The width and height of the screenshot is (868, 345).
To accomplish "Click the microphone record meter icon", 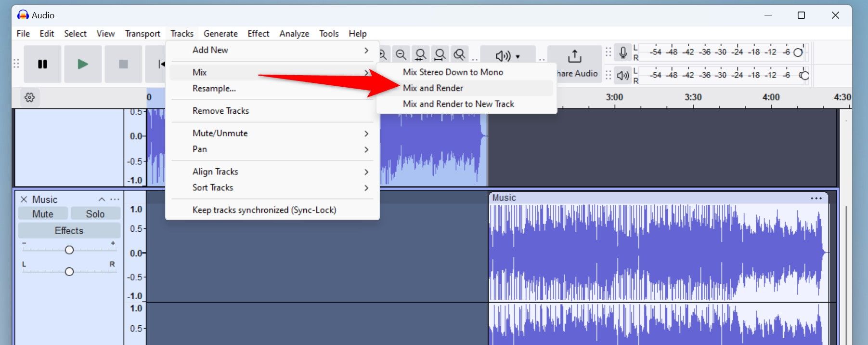I will 623,52.
